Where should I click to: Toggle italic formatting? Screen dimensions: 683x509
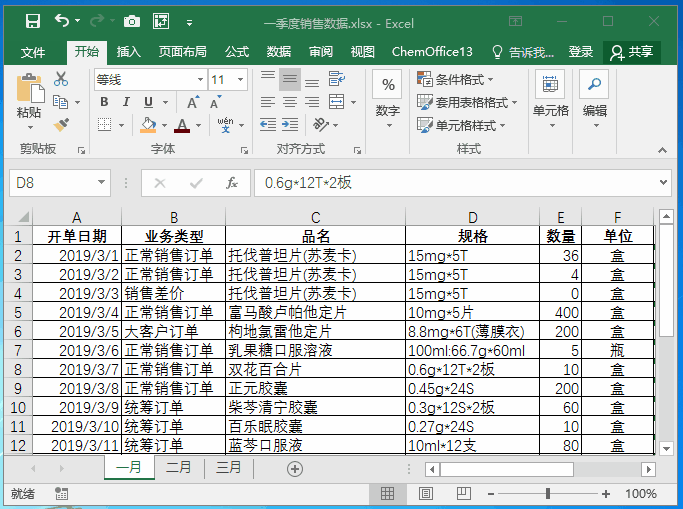coord(126,102)
